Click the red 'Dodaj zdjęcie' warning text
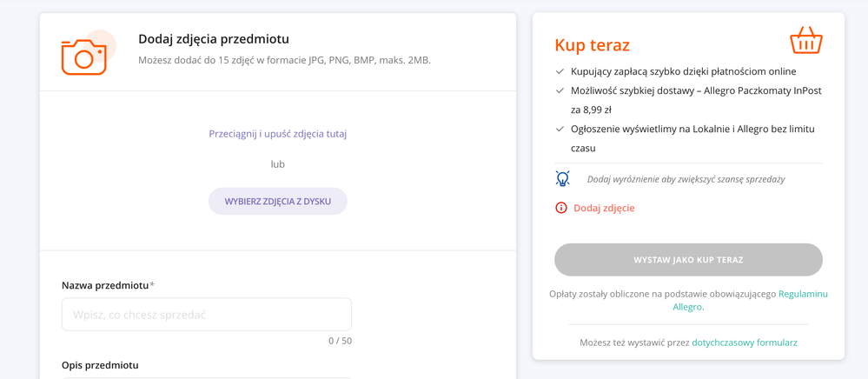The image size is (868, 379). pos(604,209)
